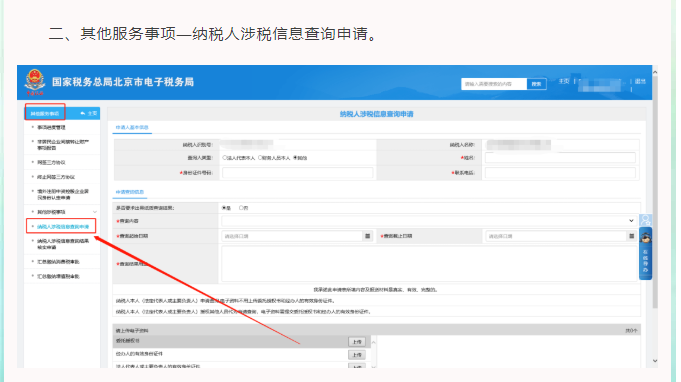Focus the 联系电话 input field
This screenshot has width=681, height=382.
click(560, 173)
